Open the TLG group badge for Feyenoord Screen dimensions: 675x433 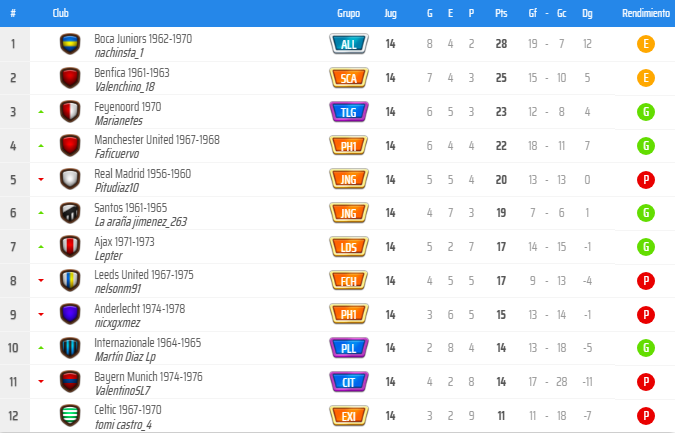tap(349, 112)
